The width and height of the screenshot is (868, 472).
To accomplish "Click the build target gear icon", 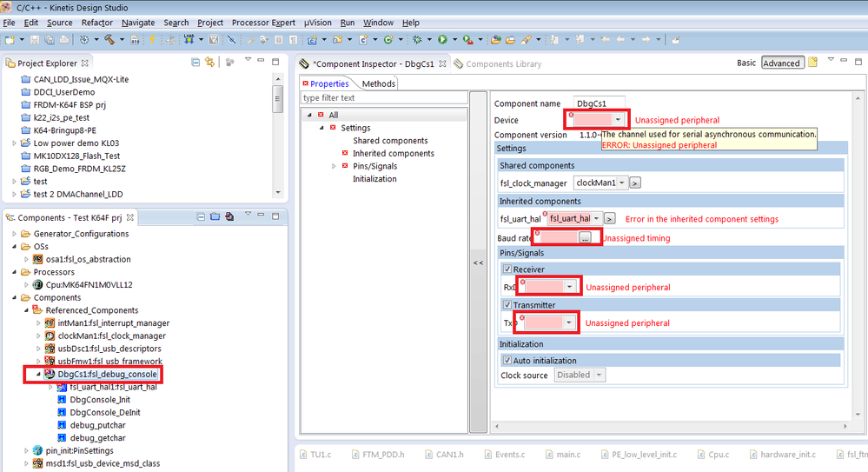I will coord(84,40).
